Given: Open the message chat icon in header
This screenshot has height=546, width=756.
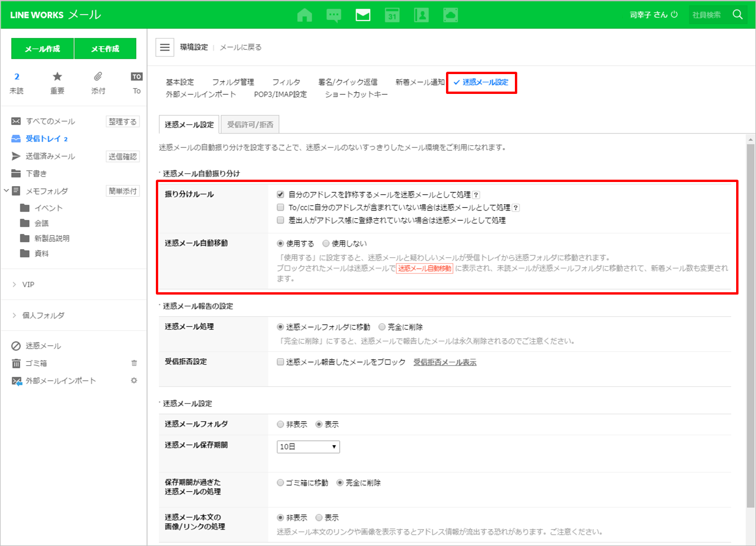Looking at the screenshot, I should [334, 15].
